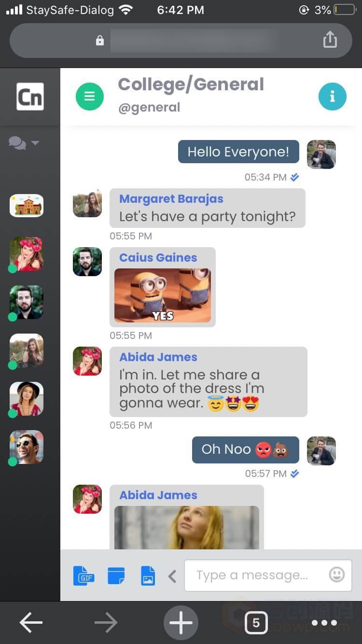Tap the browser share icon
The height and width of the screenshot is (644, 362).
point(330,39)
